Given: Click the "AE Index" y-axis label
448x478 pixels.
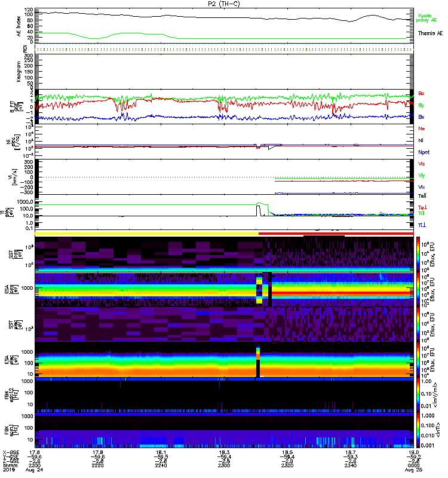Looking at the screenshot, I should click(19, 26).
